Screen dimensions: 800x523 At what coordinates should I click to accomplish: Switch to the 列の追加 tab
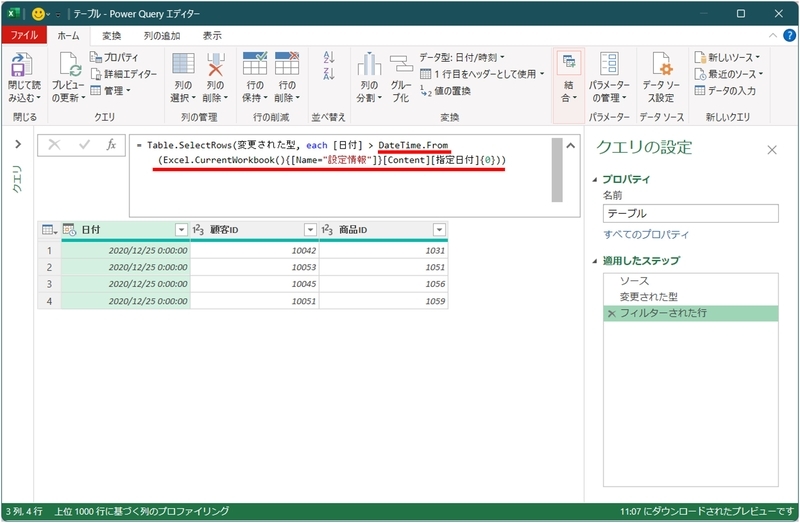[x=162, y=35]
